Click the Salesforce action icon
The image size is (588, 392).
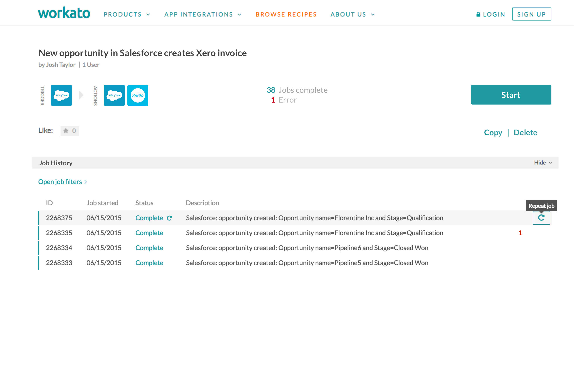(114, 95)
